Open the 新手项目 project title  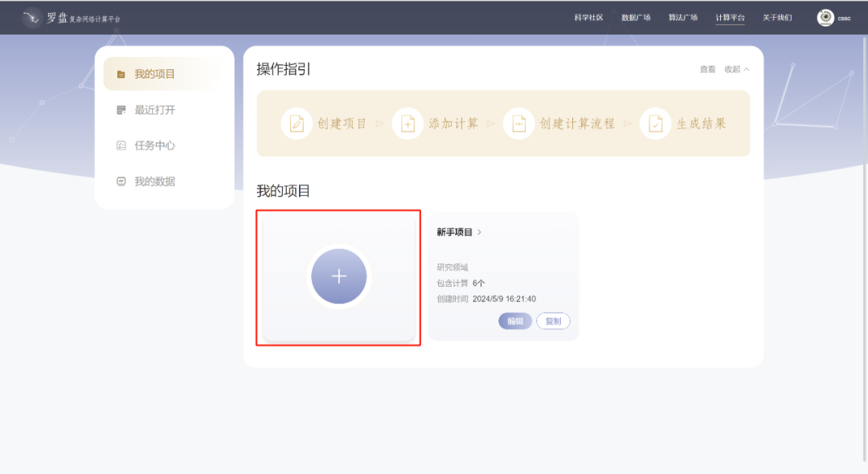click(454, 232)
